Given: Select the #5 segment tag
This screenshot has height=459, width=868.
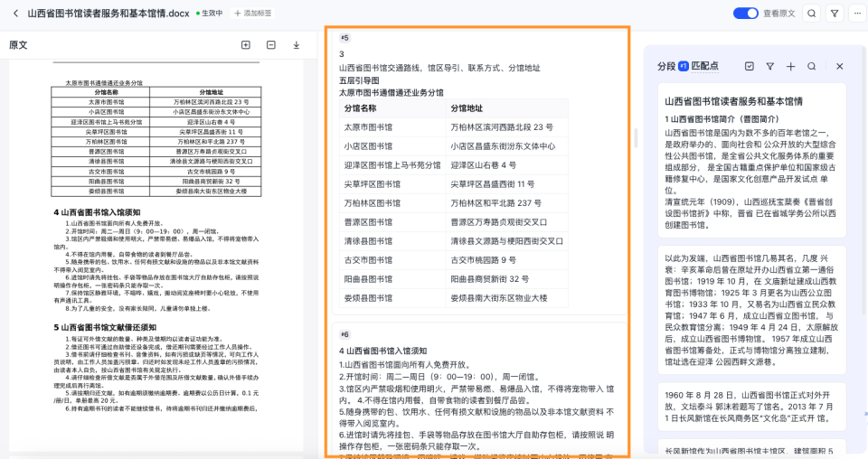Looking at the screenshot, I should tap(344, 38).
